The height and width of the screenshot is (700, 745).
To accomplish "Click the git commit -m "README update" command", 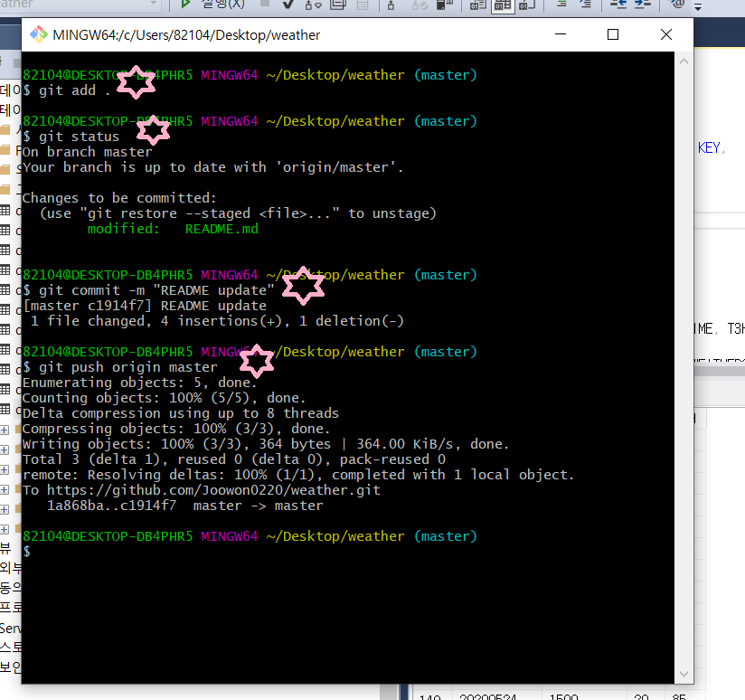I will pos(148,290).
